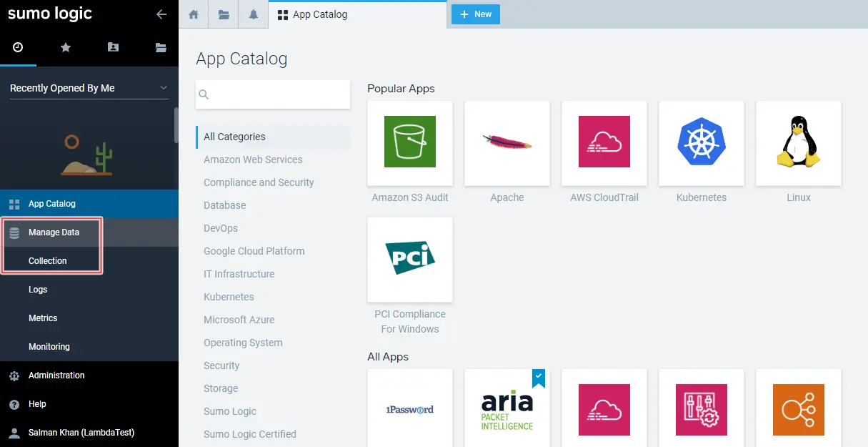Click the folder icon in top tab bar

click(224, 14)
